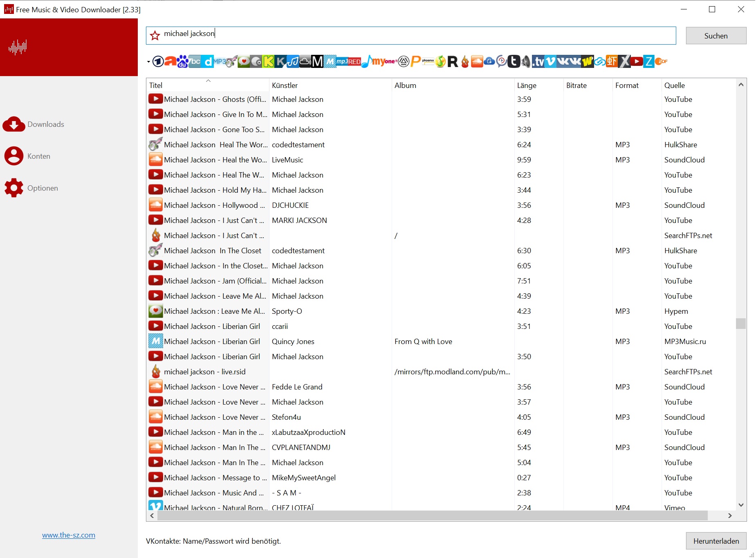Select the Bandcamp bc source icon
This screenshot has width=756, height=558.
[195, 61]
